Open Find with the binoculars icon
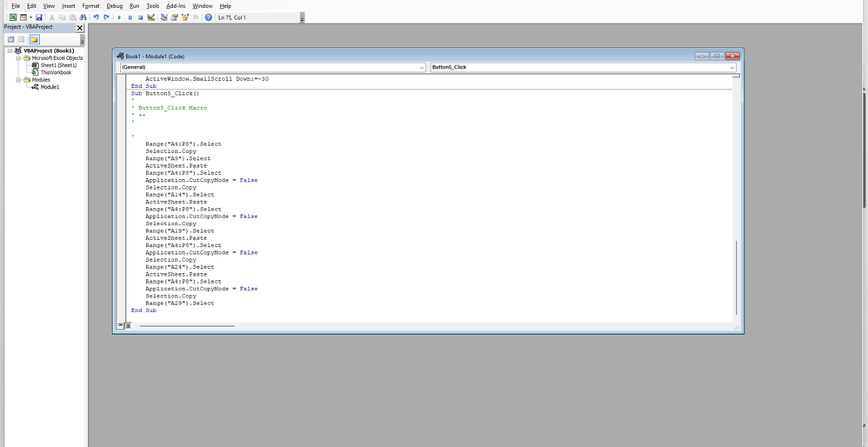Viewport: 868px width, 447px height. point(83,17)
